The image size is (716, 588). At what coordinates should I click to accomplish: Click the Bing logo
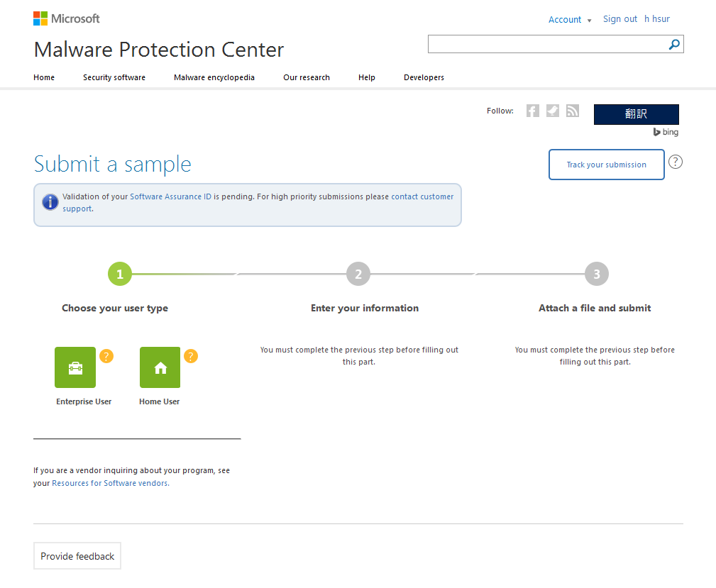click(x=665, y=132)
